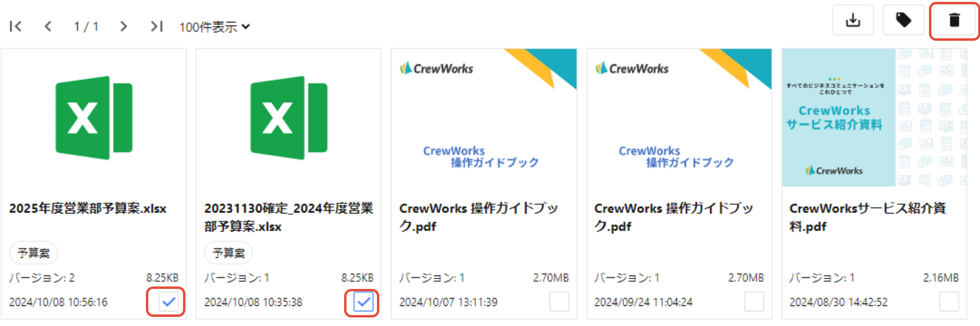Check CrewWorksサービス紹介資料.pdf checkbox
This screenshot has height=326, width=980.
pos(949,302)
